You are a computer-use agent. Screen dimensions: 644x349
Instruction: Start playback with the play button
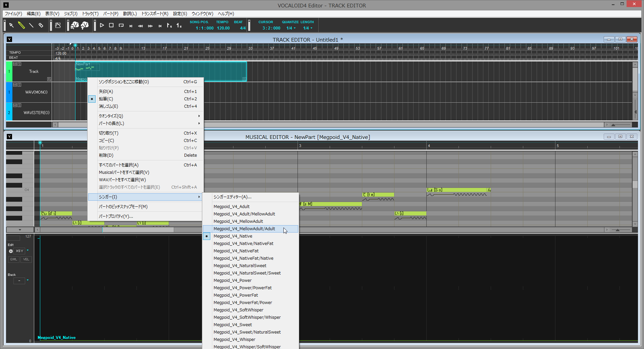[x=102, y=26]
